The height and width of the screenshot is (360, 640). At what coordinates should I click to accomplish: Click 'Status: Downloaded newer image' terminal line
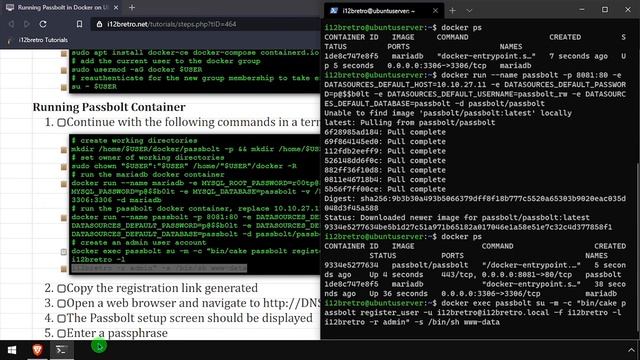(x=457, y=218)
